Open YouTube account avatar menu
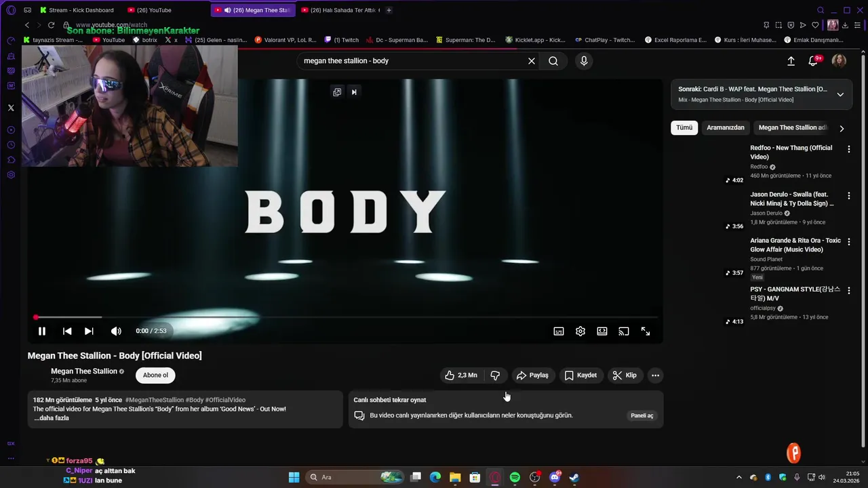 coord(839,61)
